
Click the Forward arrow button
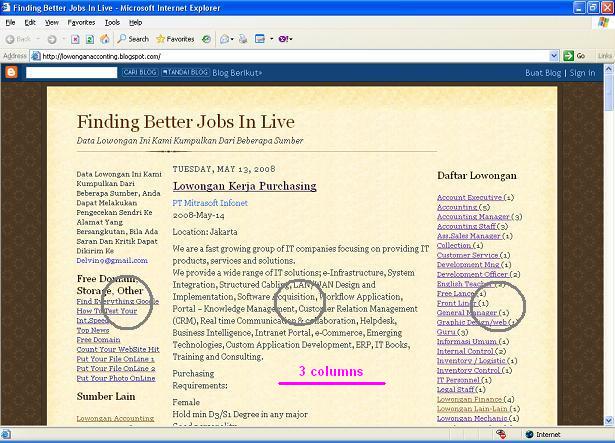click(51, 39)
